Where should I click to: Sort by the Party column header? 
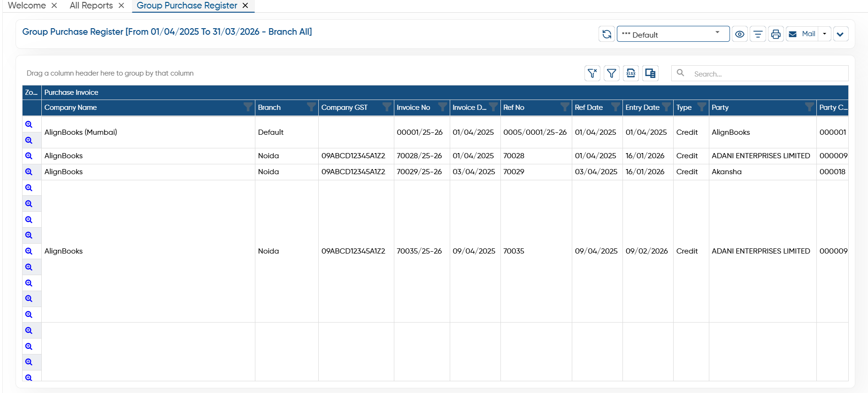[x=720, y=108]
